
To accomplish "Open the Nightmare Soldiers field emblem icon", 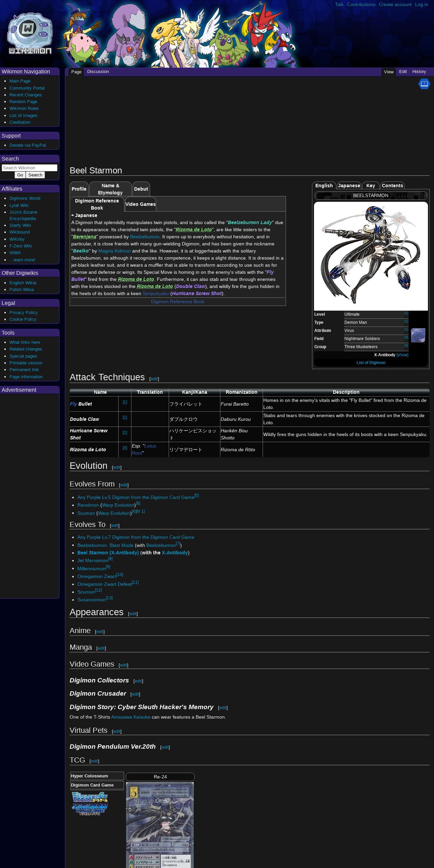I will pyautogui.click(x=418, y=335).
